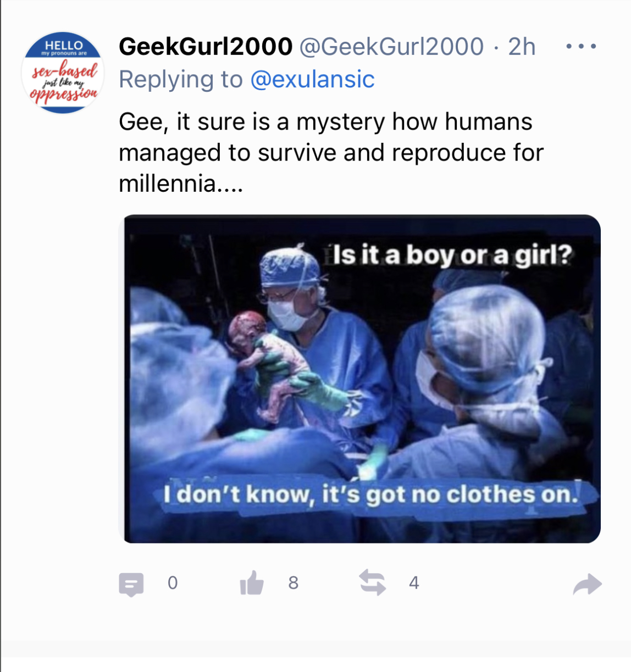Enlarge the surgeon baby meme image
The image size is (631, 672).
coord(359,379)
